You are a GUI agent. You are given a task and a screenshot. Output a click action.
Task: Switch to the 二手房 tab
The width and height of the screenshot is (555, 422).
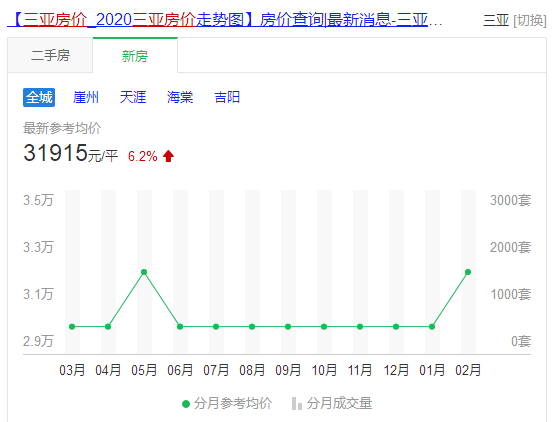pyautogui.click(x=50, y=56)
